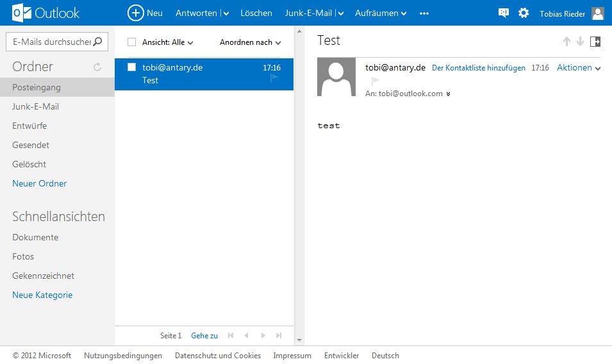Refresh folders with the reload icon

coord(97,67)
